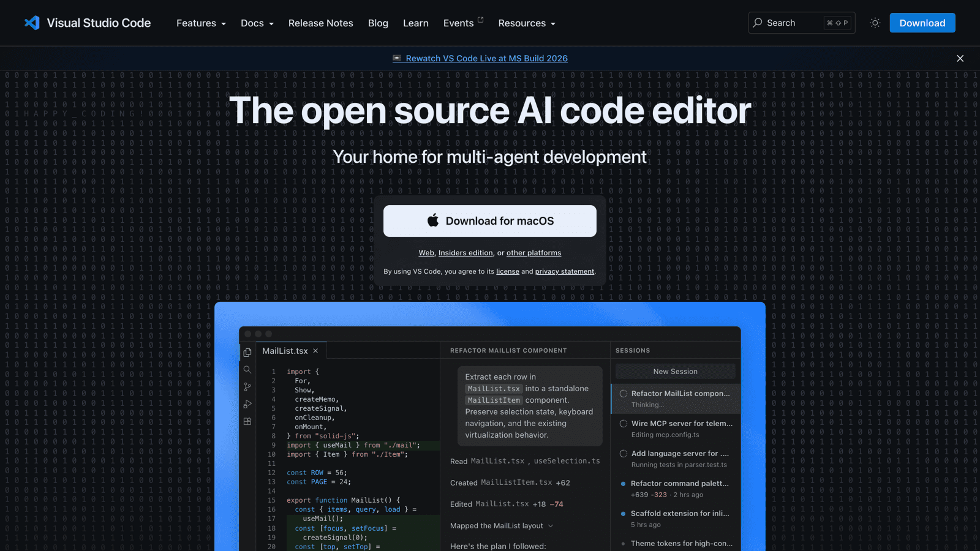Image resolution: width=980 pixels, height=551 pixels.
Task: Open the Learn page
Action: [416, 23]
